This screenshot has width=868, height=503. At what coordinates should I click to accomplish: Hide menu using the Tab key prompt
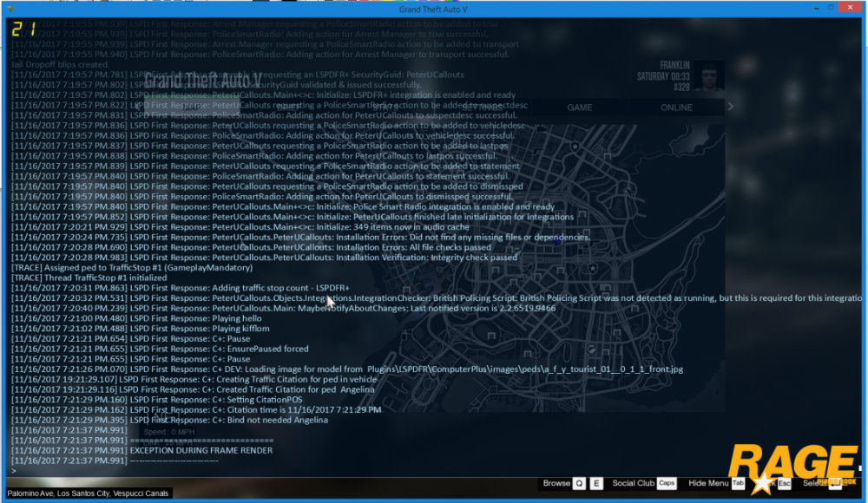coord(738,483)
